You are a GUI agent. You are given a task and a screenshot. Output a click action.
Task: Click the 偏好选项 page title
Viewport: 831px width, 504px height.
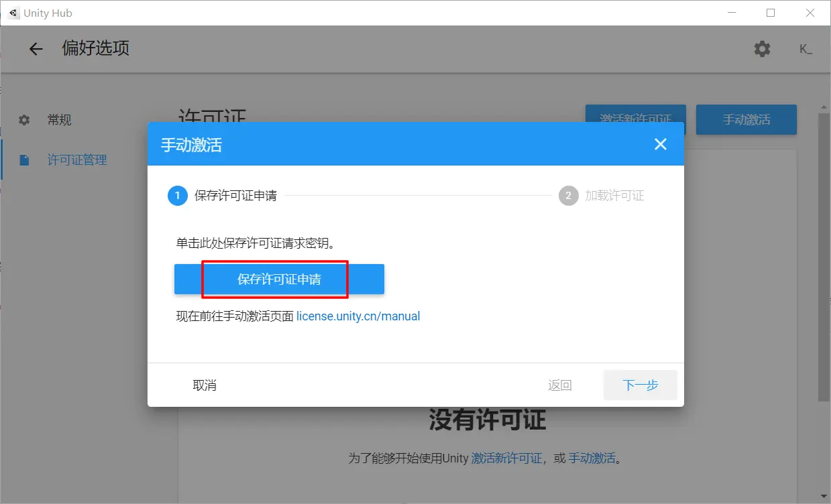point(96,48)
